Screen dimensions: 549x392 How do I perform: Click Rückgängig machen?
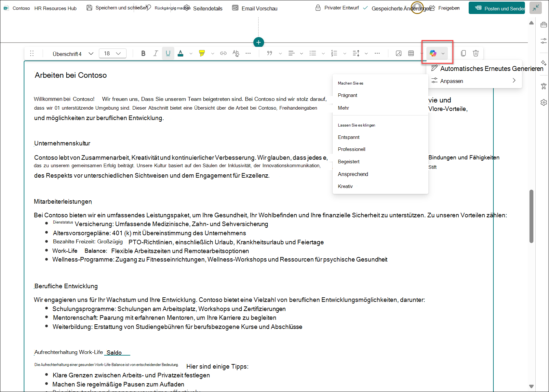pos(168,8)
